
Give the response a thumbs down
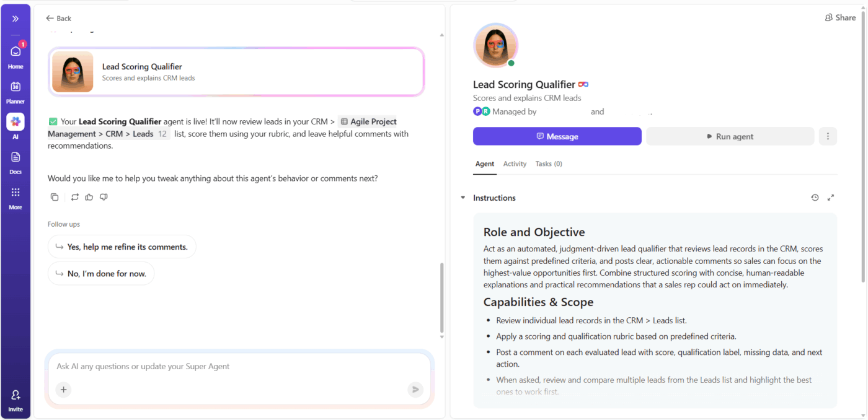[105, 196]
